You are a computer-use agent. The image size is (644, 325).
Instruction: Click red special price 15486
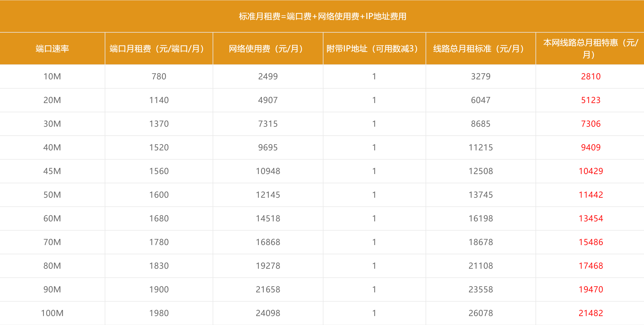[591, 242]
